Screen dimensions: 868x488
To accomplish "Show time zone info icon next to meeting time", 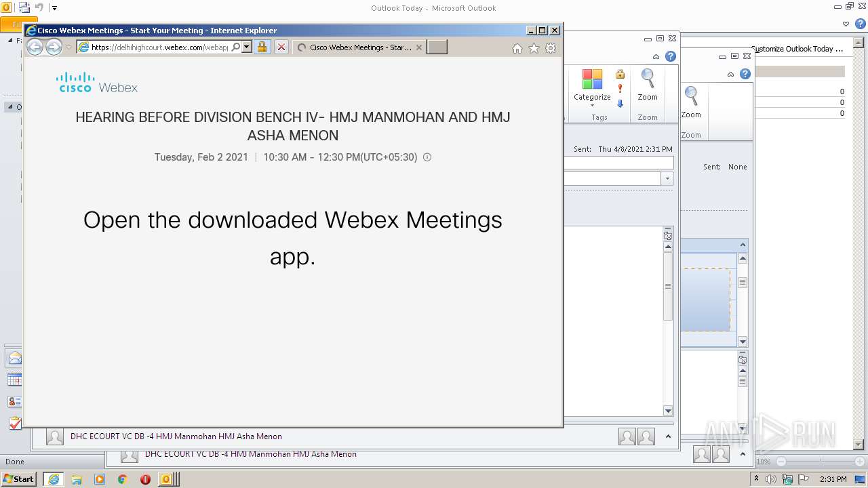I will pos(427,157).
